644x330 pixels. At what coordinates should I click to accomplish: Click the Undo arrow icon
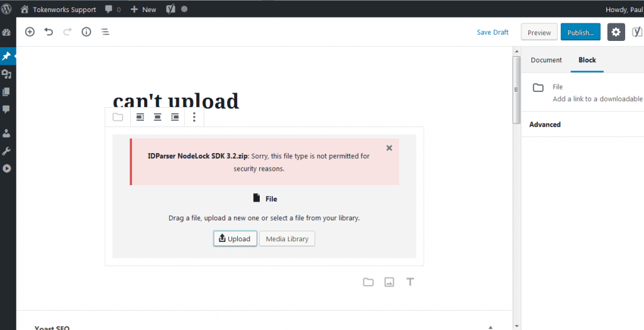(x=48, y=32)
